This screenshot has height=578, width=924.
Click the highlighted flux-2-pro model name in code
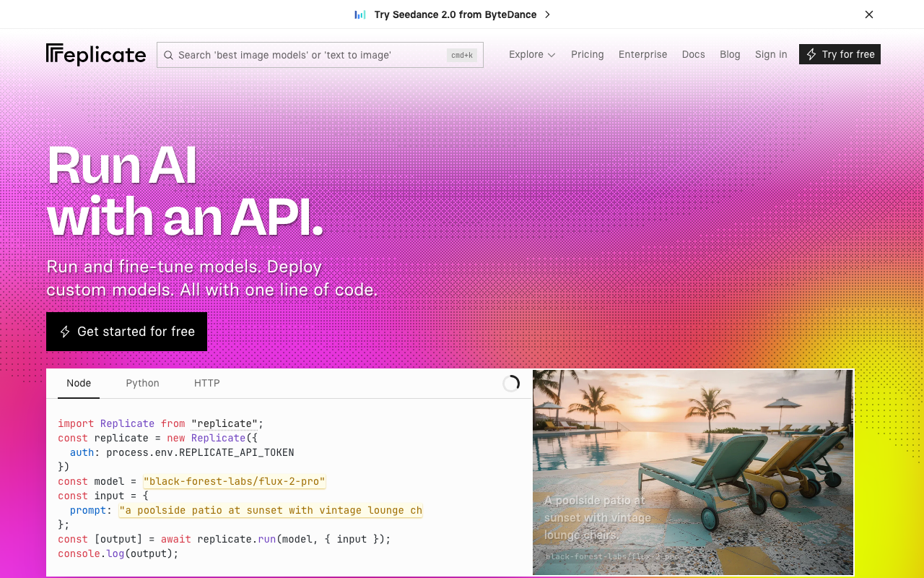(x=233, y=481)
